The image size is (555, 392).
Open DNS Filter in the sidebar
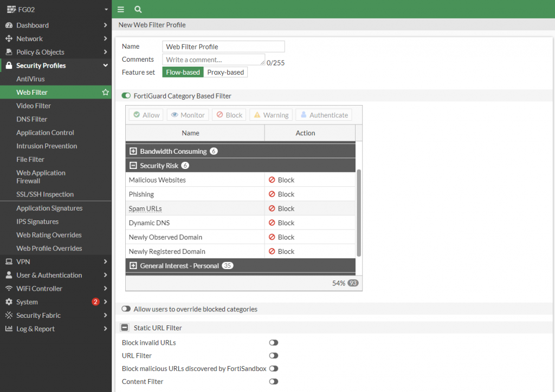(x=32, y=119)
